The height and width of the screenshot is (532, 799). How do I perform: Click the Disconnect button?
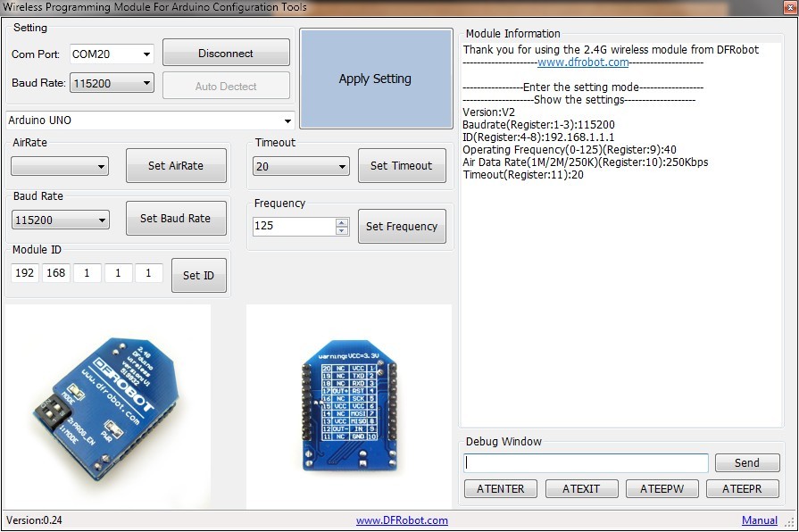pyautogui.click(x=226, y=53)
